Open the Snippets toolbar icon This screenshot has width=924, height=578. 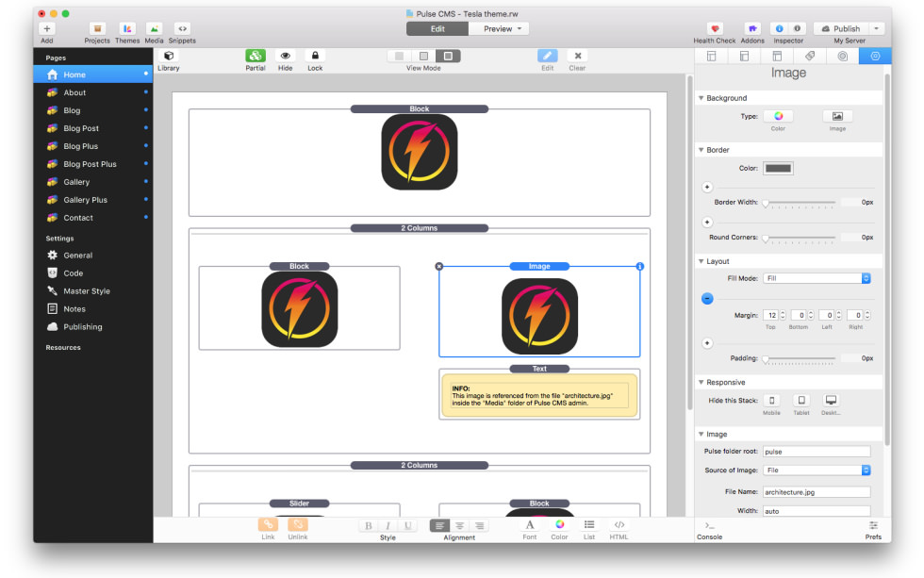point(182,28)
